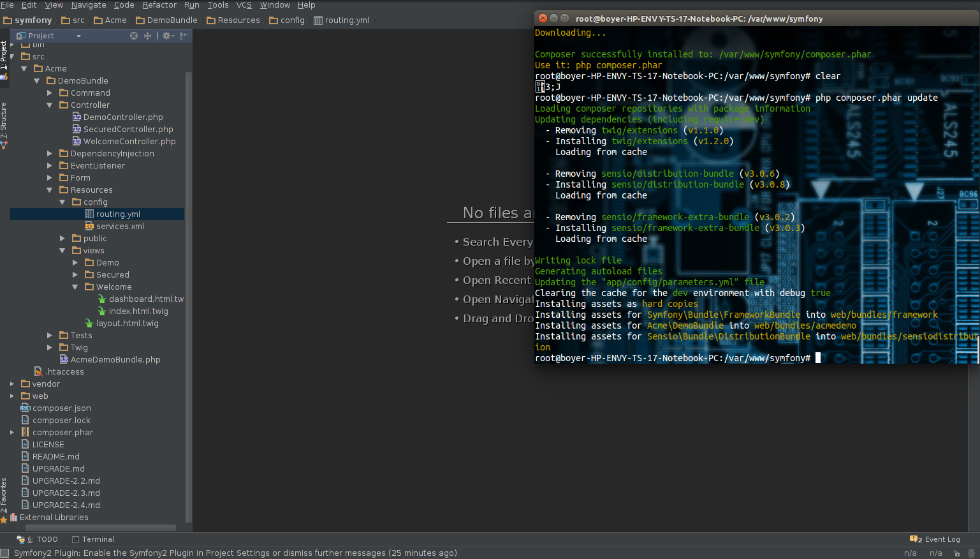Select the Tests folder icon

pyautogui.click(x=64, y=336)
